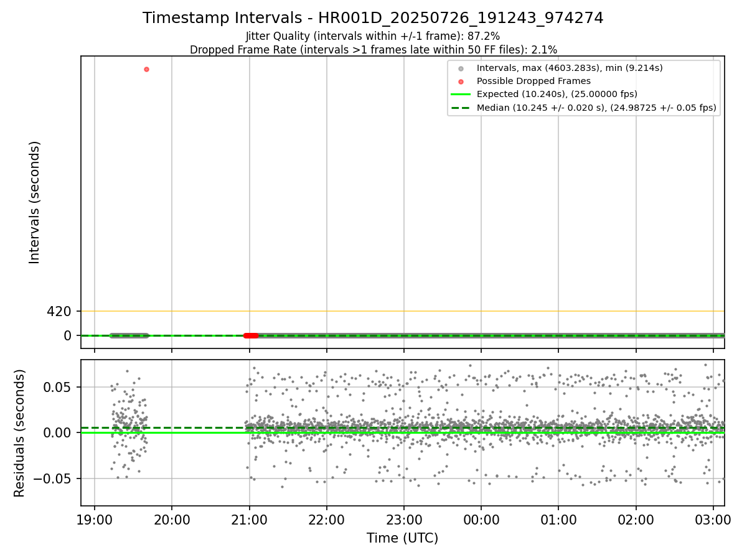Click the dashed green line sample in the Median legend entry

(461, 108)
